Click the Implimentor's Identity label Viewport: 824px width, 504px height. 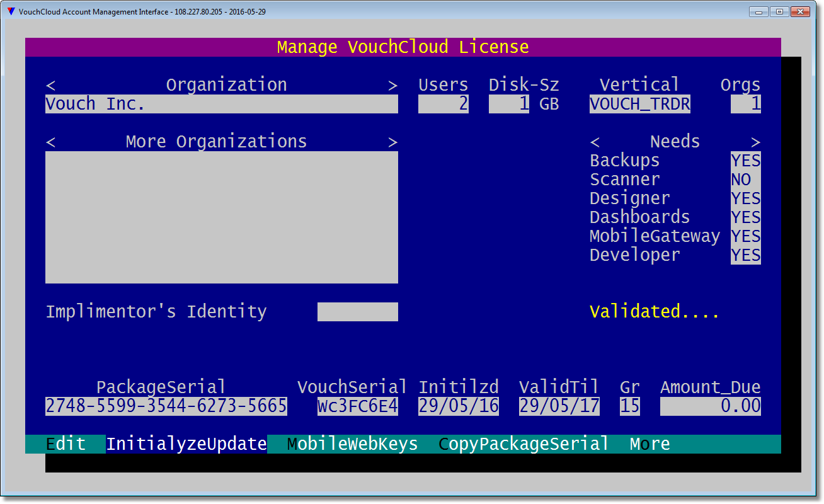coord(156,312)
